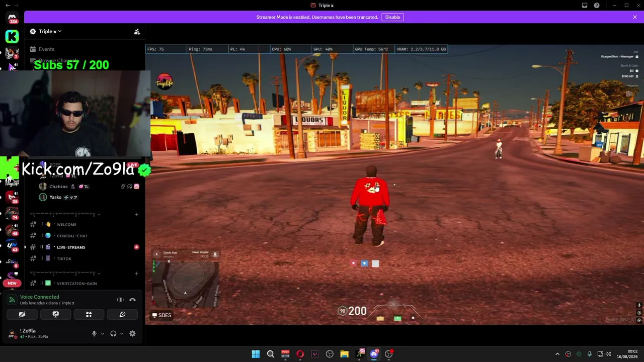
Task: Share your screen with the monitor button
Action: [x=55, y=315]
